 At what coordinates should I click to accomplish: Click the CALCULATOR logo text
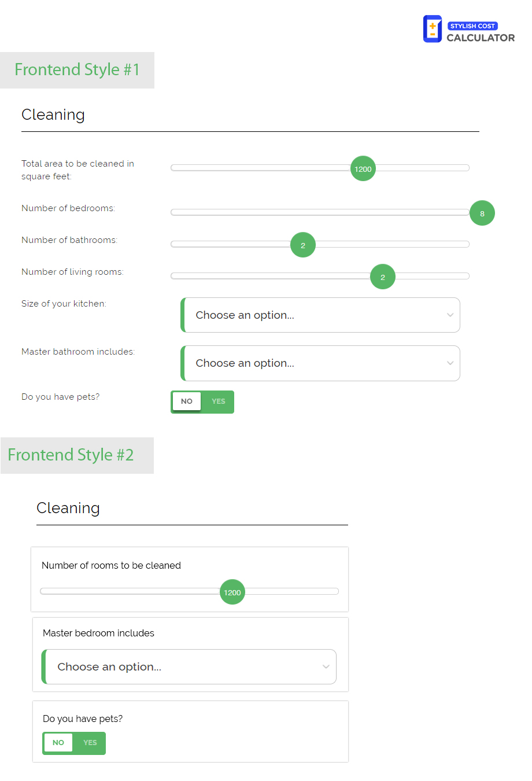[481, 38]
